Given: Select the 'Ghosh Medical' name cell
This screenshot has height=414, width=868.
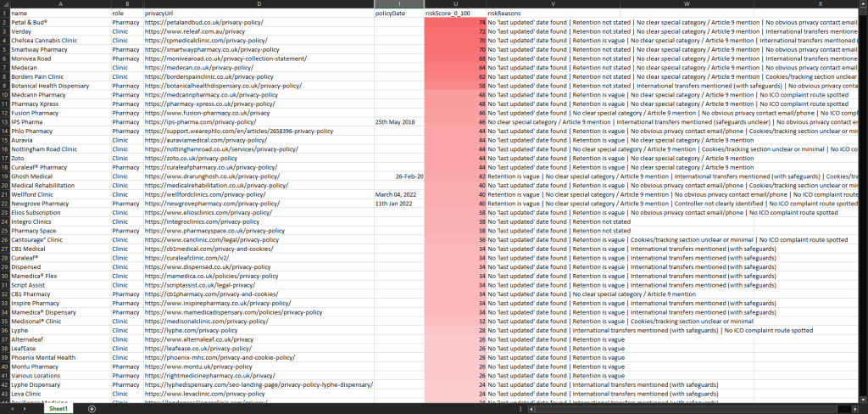Looking at the screenshot, I should pos(60,176).
